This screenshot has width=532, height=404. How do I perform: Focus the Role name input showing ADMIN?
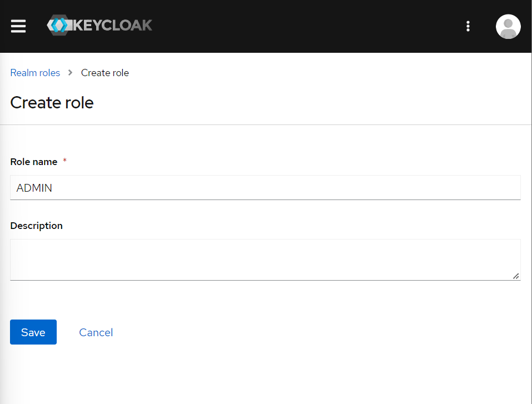(265, 188)
